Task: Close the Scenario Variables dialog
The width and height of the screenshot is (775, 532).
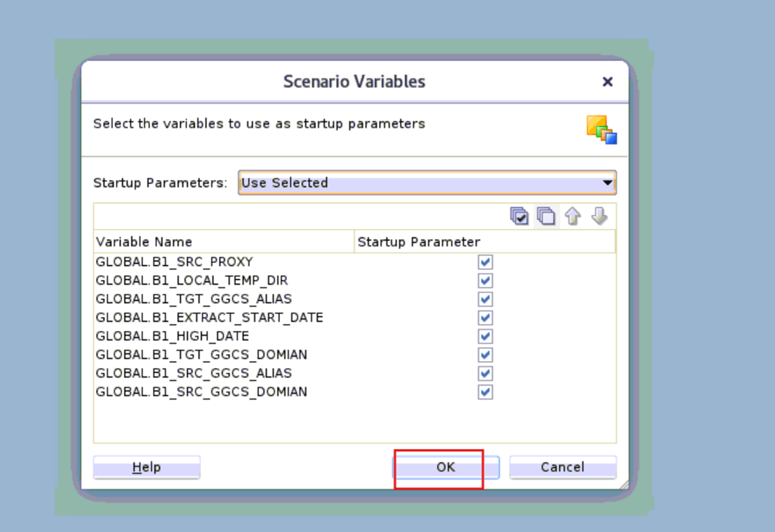Action: coord(607,81)
